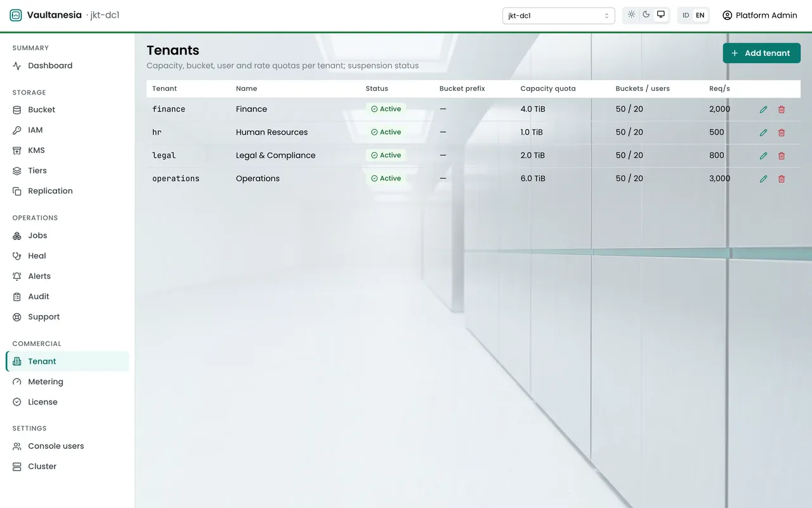Go to the License page
The height and width of the screenshot is (508, 812).
click(x=67, y=402)
